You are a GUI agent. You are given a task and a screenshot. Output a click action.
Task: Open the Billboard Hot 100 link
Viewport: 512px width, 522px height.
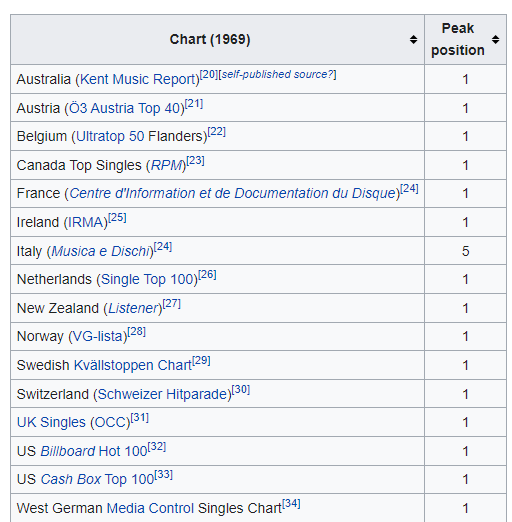[x=94, y=451]
